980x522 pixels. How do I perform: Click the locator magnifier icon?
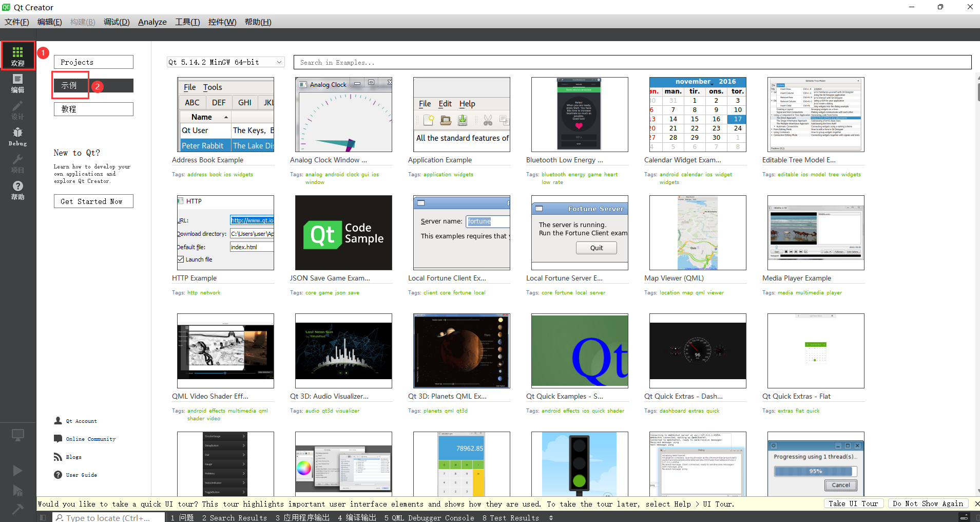[x=60, y=518]
